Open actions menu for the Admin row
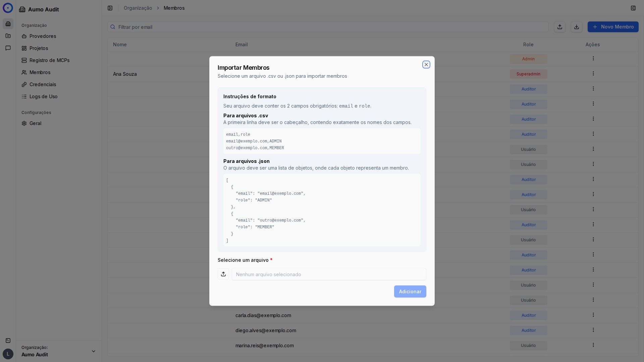 pos(593,58)
